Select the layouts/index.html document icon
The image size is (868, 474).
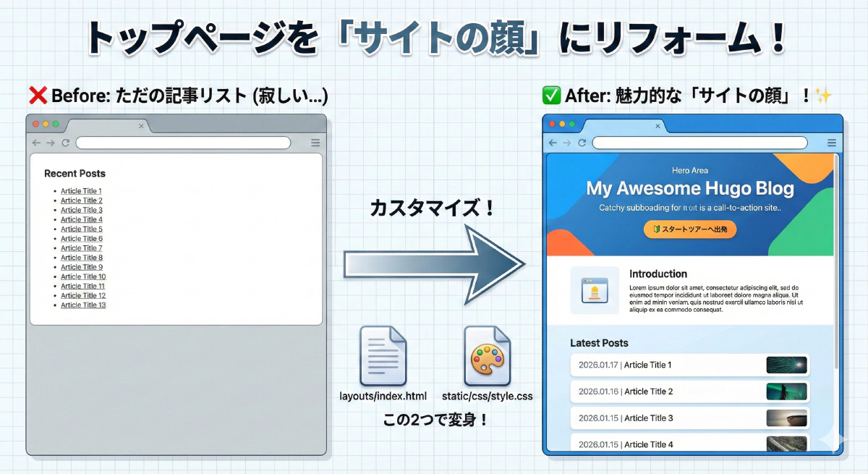383,356
